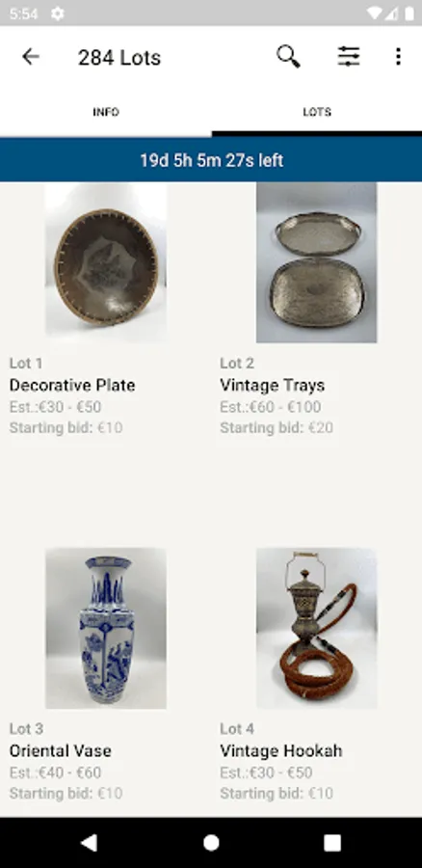Tap the back arrow icon

(x=31, y=57)
